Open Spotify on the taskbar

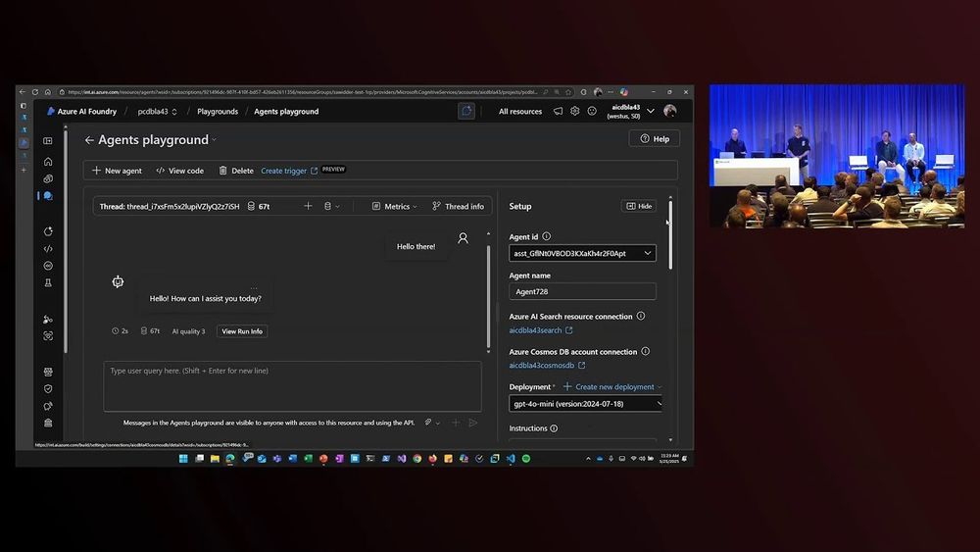click(526, 458)
